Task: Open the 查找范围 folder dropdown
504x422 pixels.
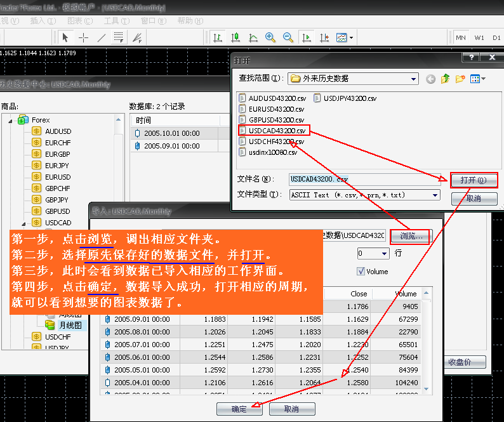Action: coord(413,79)
